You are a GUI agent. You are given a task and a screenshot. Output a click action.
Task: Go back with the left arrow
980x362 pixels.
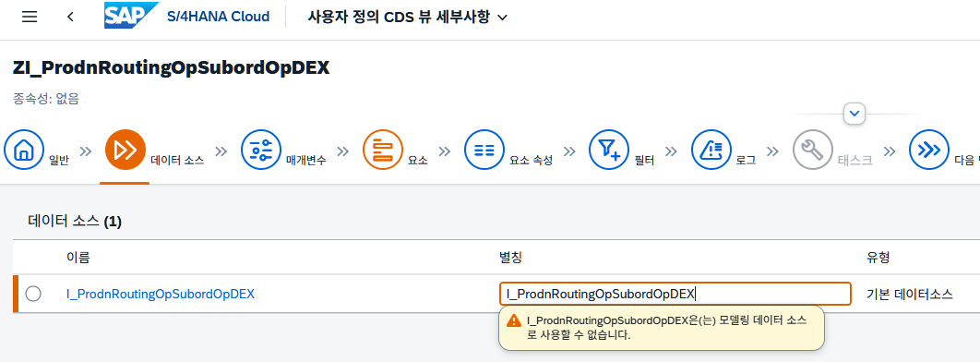coord(71,17)
